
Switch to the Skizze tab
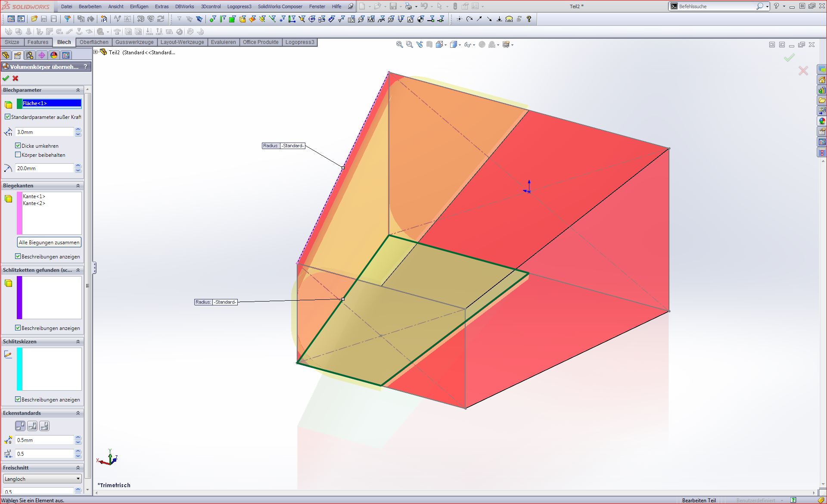click(x=12, y=42)
